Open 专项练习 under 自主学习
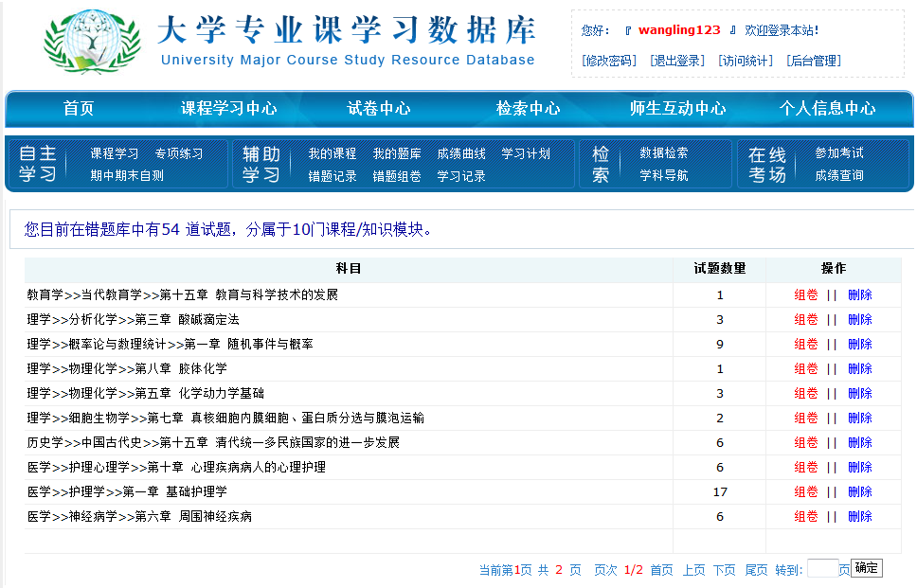917x588 pixels. pyautogui.click(x=178, y=153)
